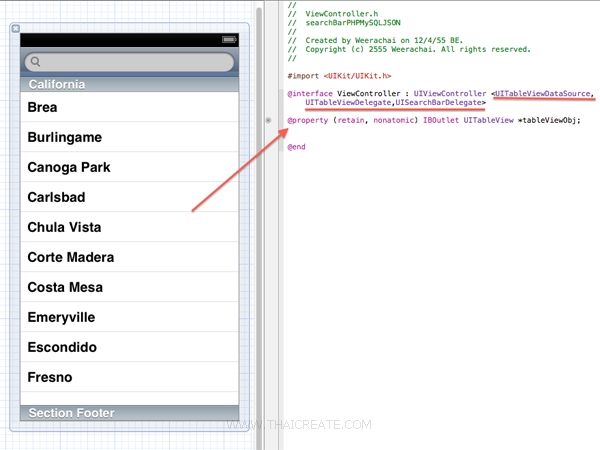
Task: Click the Created by Weerachai comment
Action: 375,40
